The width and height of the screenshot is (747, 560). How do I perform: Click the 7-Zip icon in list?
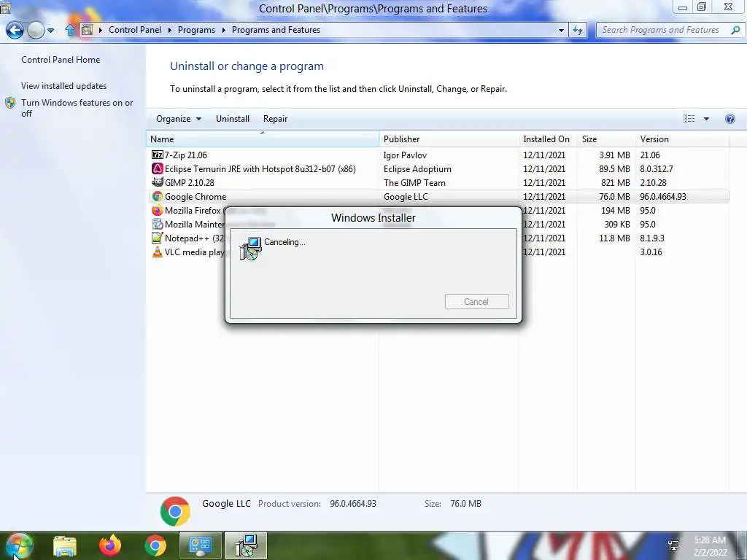158,155
